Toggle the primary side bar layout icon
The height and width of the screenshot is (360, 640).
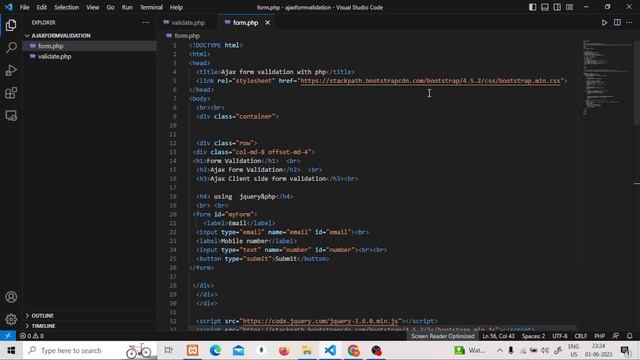pyautogui.click(x=532, y=7)
